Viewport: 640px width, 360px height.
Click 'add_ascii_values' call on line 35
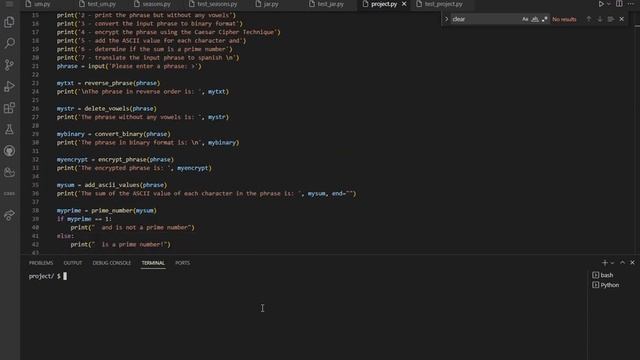click(112, 185)
